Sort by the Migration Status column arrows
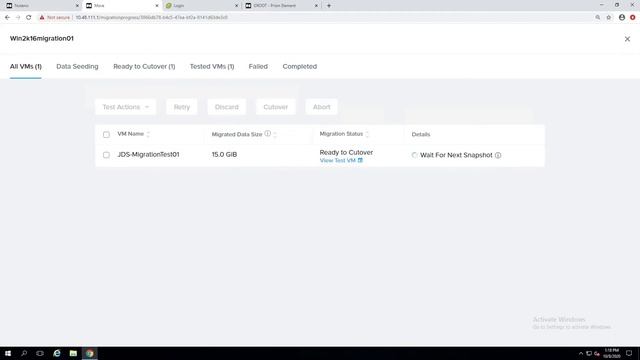640x360 pixels. click(367, 134)
